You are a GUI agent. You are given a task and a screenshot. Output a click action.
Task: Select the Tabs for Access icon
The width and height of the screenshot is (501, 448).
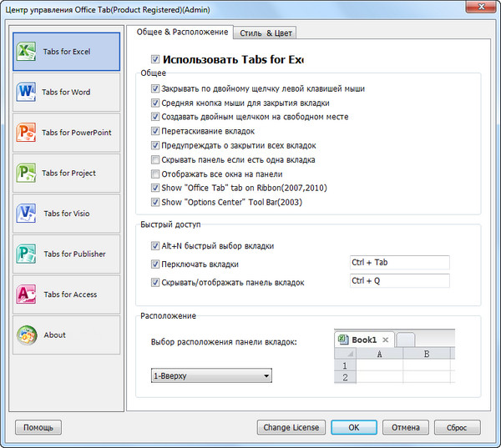pyautogui.click(x=26, y=294)
